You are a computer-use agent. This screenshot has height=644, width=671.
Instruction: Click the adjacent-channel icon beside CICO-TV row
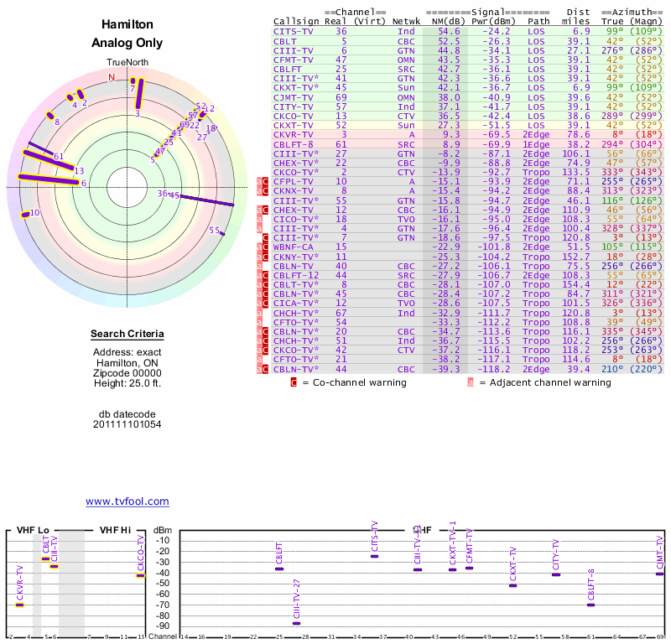[259, 218]
